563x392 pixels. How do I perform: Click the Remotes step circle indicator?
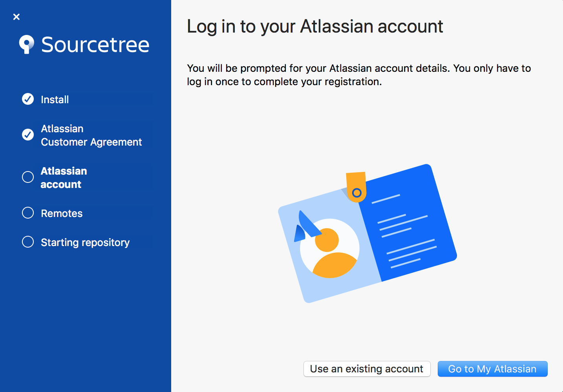pos(28,213)
